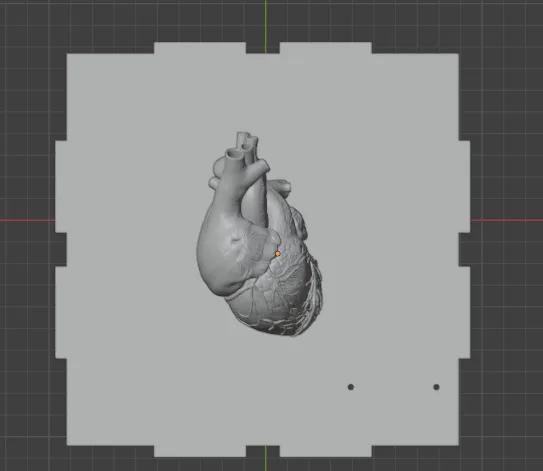This screenshot has height=471, width=543.
Task: Click the right black dot on panel
Action: click(436, 387)
